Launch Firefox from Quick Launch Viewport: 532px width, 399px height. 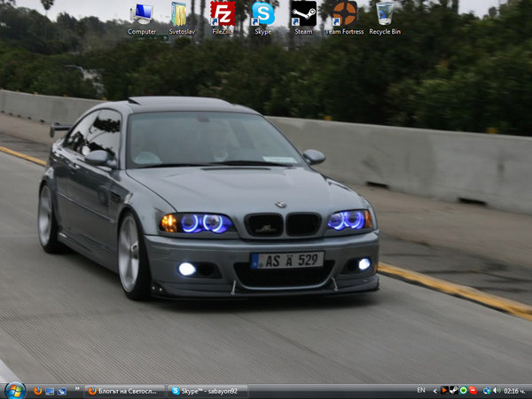click(38, 391)
